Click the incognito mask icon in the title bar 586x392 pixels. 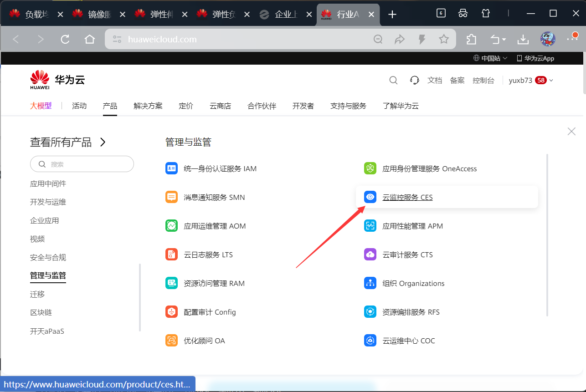(x=463, y=13)
